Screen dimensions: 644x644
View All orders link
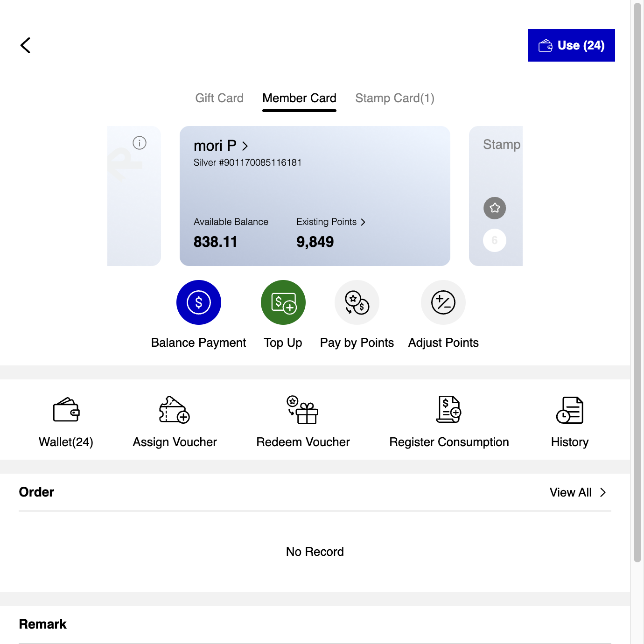point(578,492)
